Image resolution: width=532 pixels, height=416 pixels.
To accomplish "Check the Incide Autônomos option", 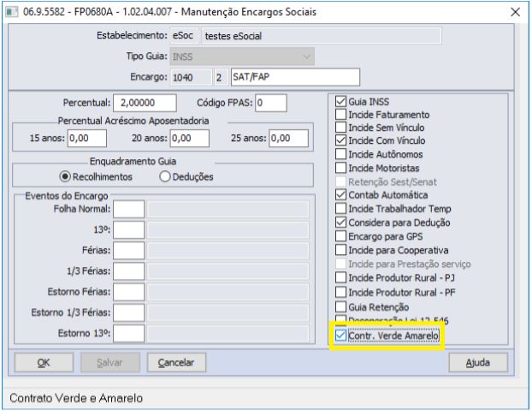I will (x=340, y=154).
